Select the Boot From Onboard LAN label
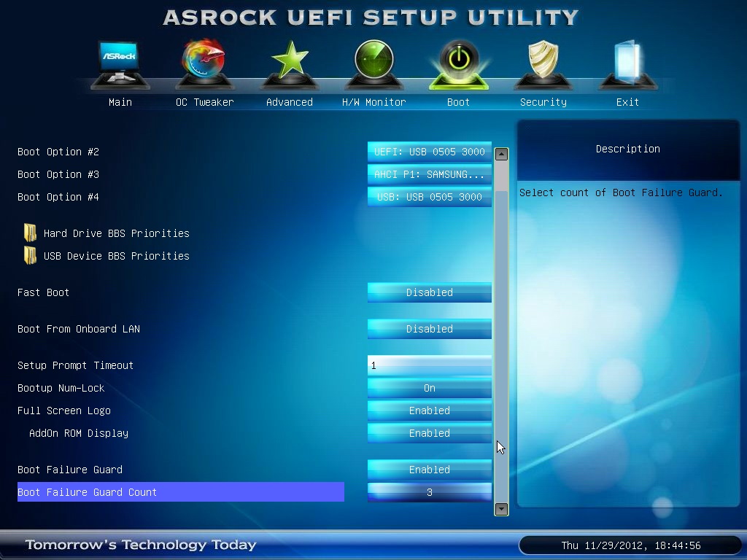The width and height of the screenshot is (747, 560). pos(79,329)
